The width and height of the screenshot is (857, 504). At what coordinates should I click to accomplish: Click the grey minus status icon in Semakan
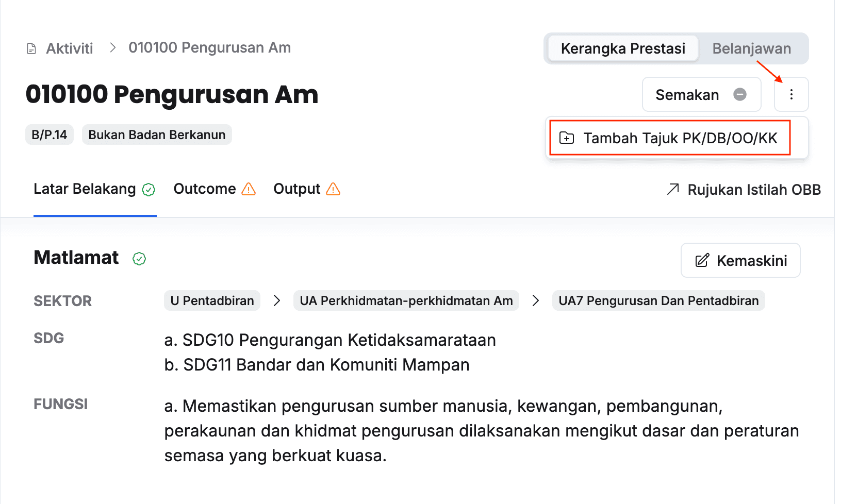point(739,94)
